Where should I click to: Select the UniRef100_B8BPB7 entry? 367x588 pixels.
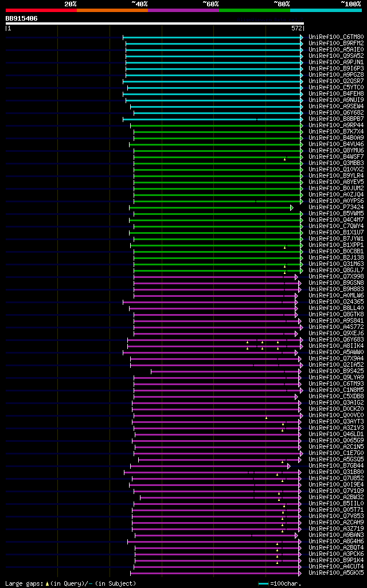click(x=336, y=119)
